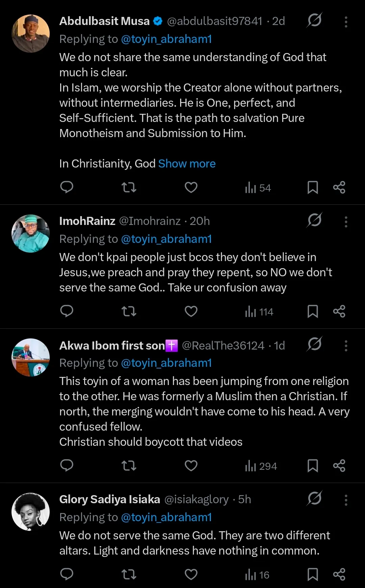Open Grok icon on Glory Sadiya Isiaka's tweet

tap(314, 498)
